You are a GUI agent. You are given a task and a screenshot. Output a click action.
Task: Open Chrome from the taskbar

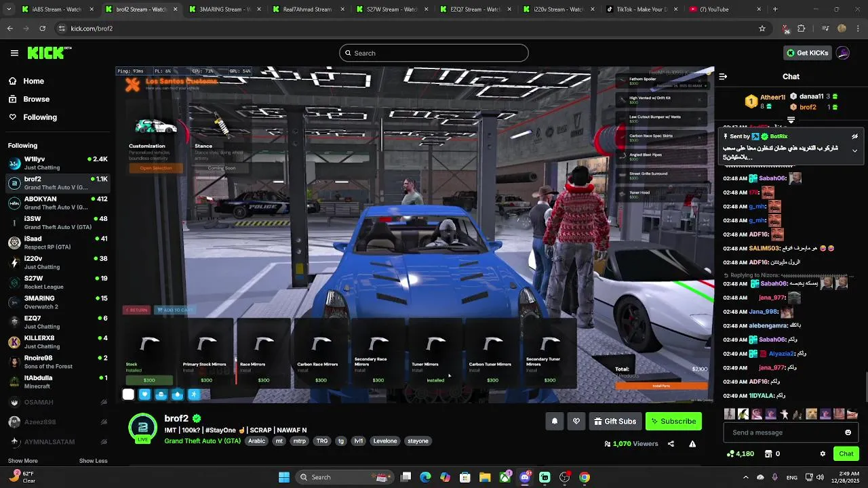pos(585,477)
